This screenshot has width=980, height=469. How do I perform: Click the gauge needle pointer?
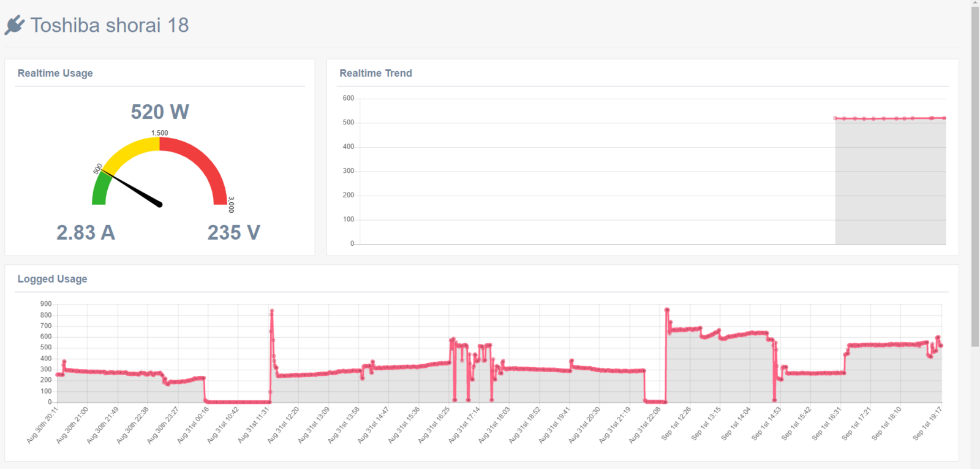tap(132, 188)
